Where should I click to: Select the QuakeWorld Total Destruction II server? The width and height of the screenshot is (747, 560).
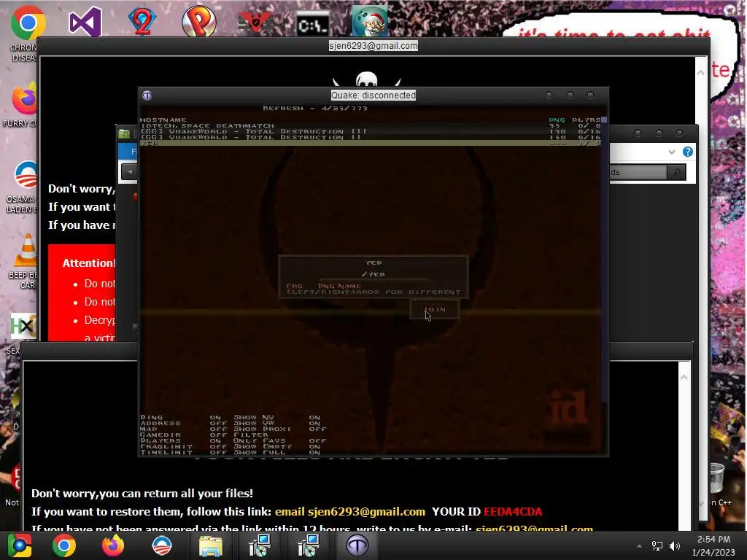point(370,137)
